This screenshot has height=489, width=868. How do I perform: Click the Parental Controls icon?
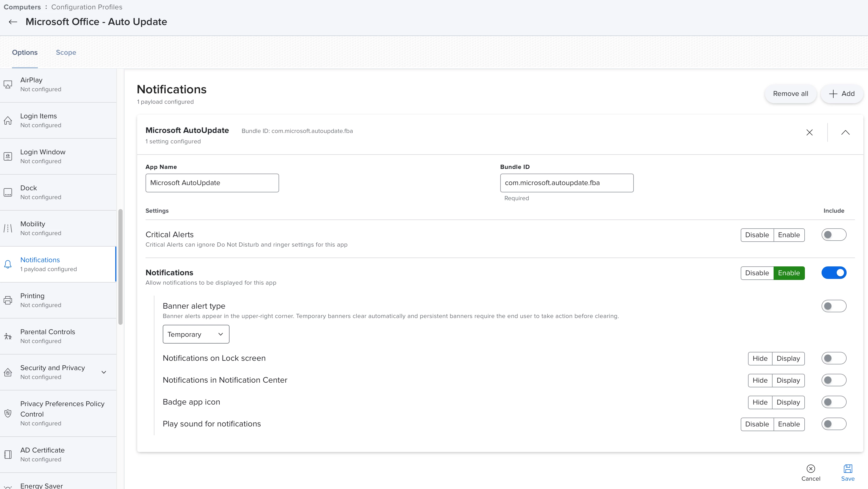pos(8,336)
